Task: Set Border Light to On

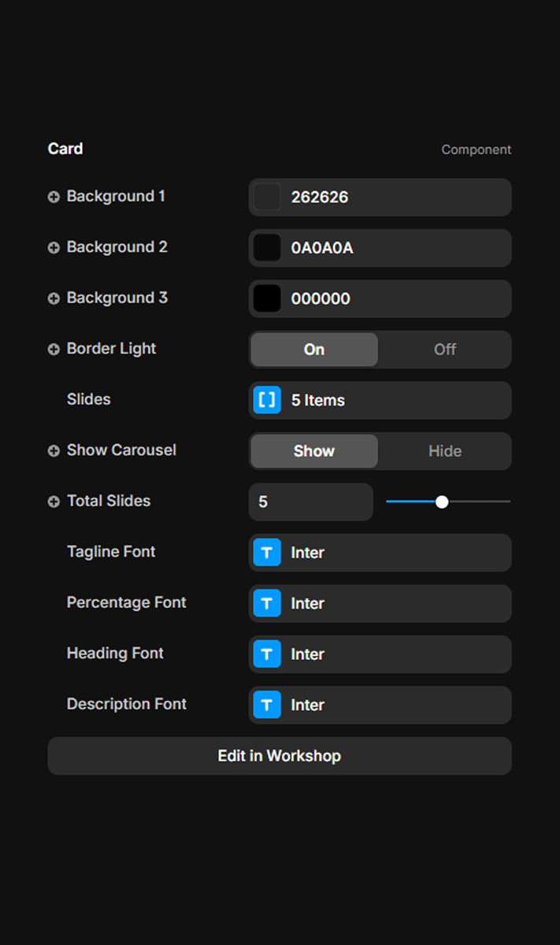Action: pos(314,350)
